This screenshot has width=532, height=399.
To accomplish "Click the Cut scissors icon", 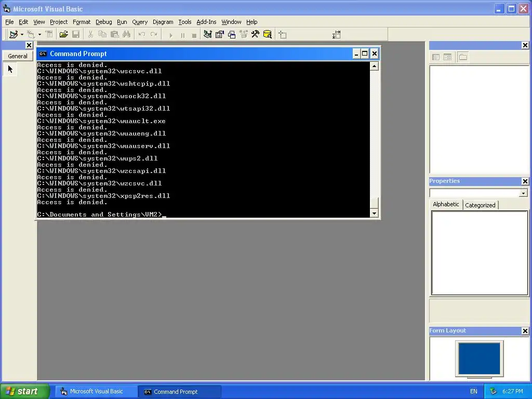I will (x=90, y=34).
